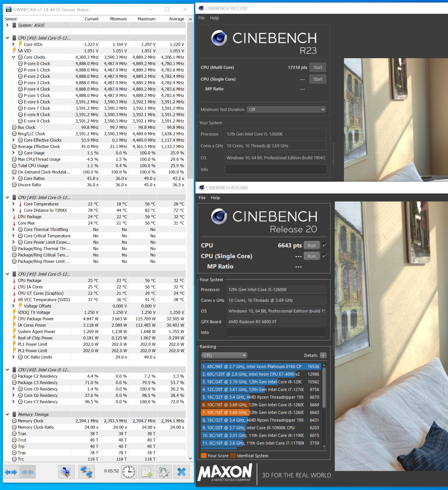Image resolution: width=448 pixels, height=490 pixels.
Task: Start the CPU (Multi Core) test
Action: (317, 67)
